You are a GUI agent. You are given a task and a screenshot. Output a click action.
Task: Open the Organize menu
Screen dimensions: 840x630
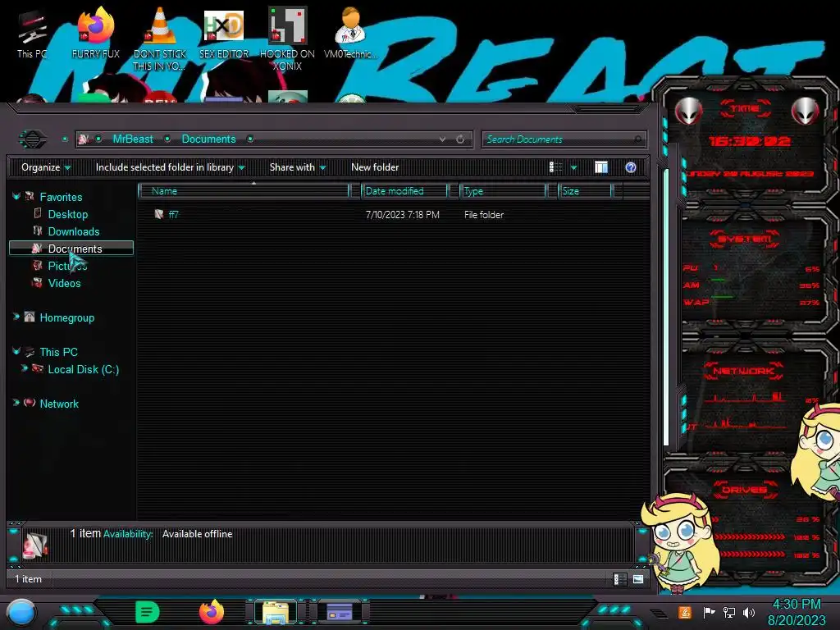point(46,167)
